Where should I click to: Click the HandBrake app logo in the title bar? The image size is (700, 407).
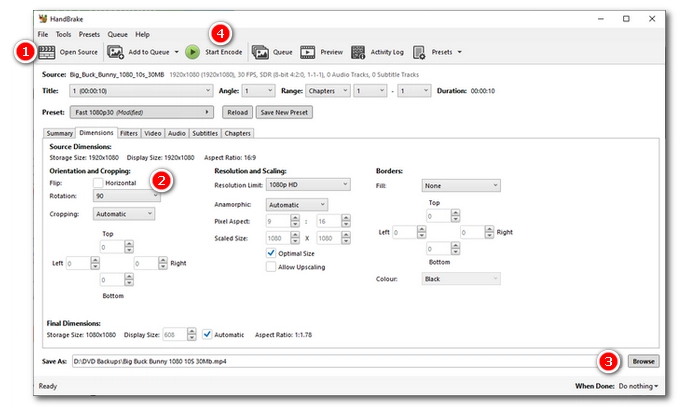tap(43, 19)
